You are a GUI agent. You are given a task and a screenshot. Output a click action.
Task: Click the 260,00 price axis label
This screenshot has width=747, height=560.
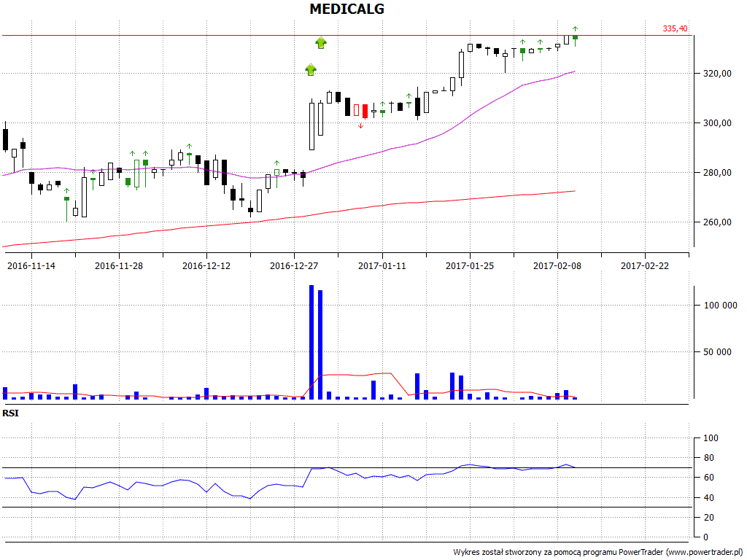click(x=717, y=222)
